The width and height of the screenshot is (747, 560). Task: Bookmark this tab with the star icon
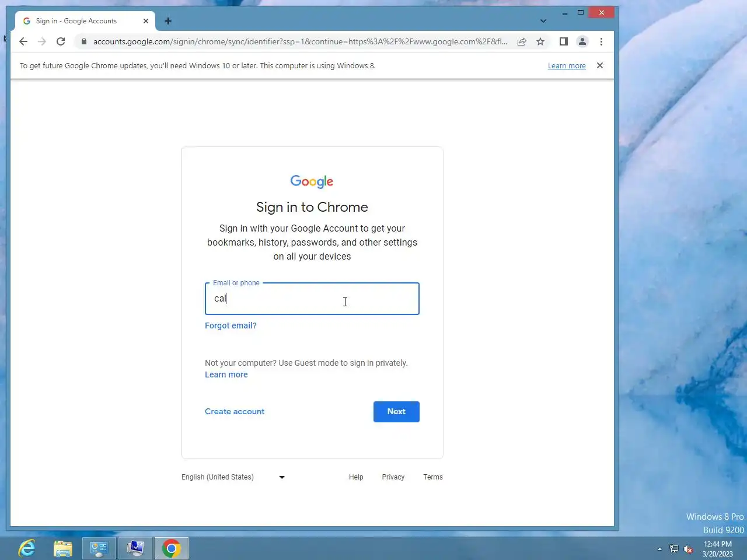(540, 41)
